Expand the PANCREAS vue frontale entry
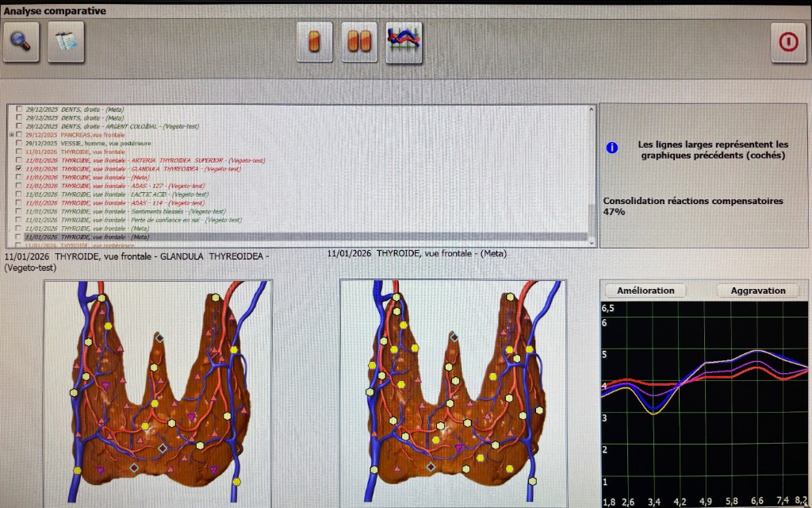 tap(11, 135)
